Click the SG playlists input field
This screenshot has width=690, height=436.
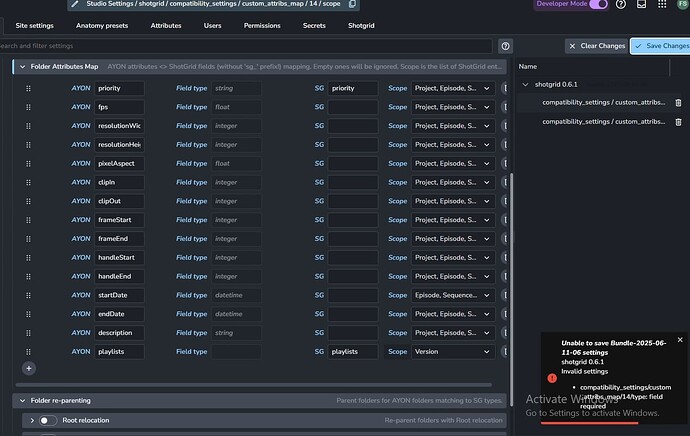tap(353, 352)
